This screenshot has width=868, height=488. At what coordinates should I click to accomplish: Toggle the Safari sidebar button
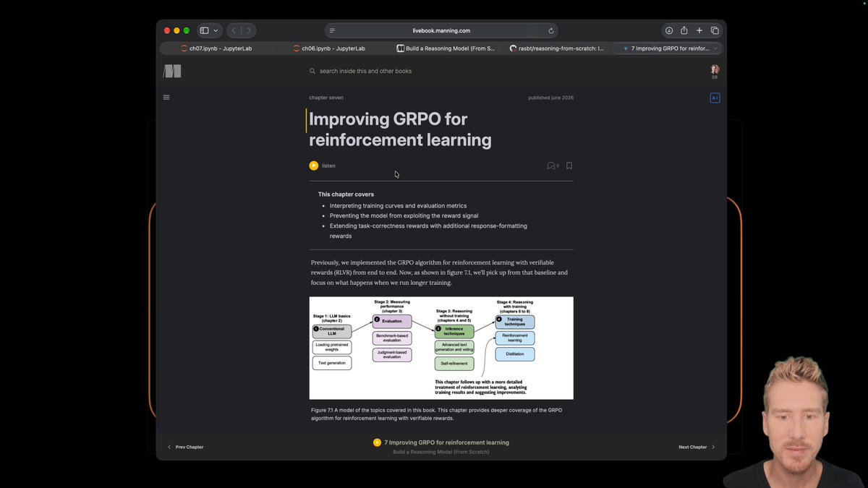click(x=205, y=30)
